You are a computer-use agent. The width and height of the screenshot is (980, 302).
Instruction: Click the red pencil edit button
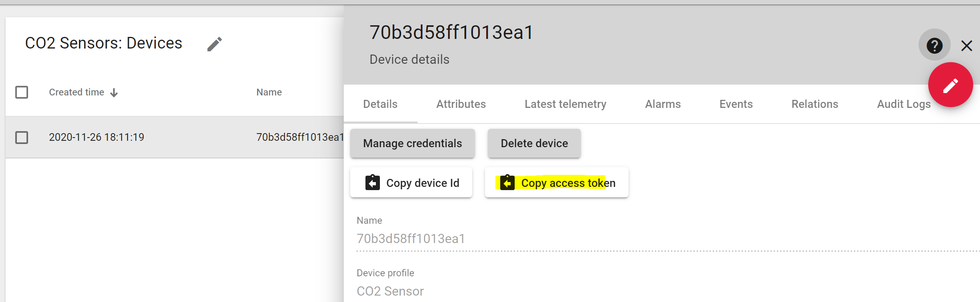(x=951, y=85)
